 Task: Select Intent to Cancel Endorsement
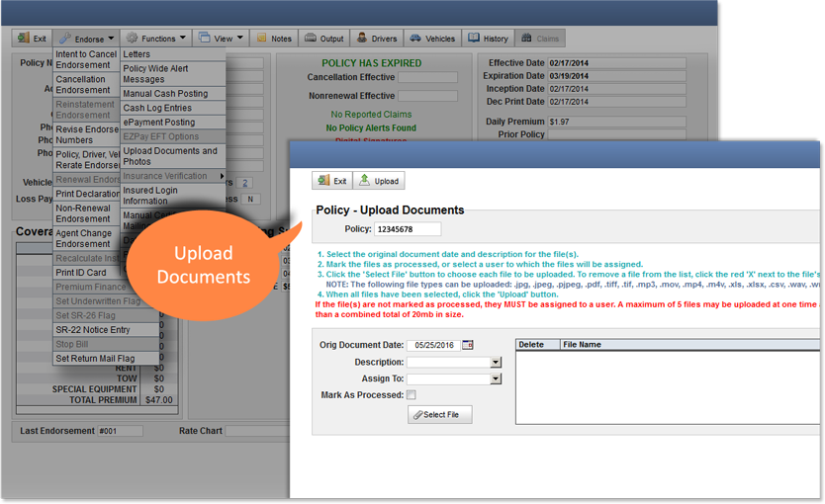(x=87, y=59)
